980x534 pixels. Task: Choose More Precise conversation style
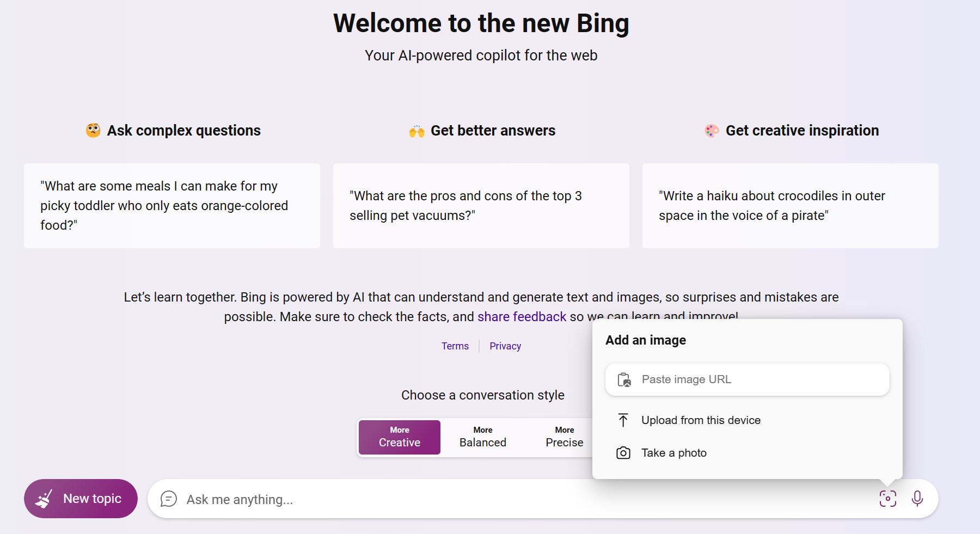564,437
